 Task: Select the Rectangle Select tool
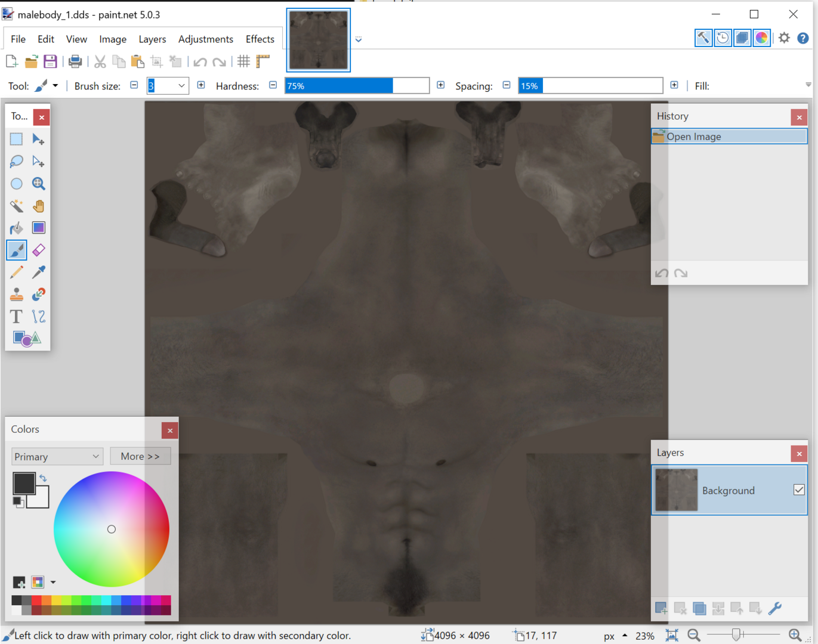click(x=16, y=139)
